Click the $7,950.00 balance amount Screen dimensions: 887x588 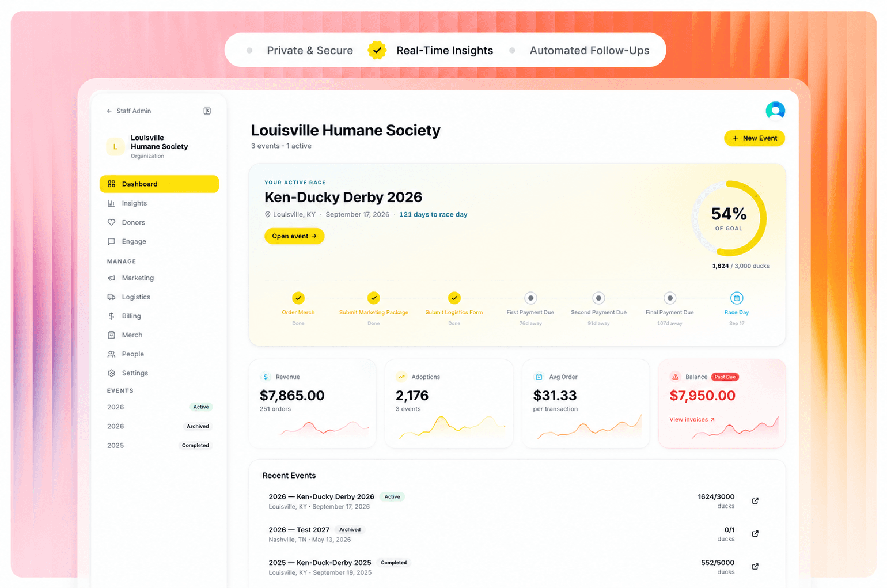[x=702, y=396]
